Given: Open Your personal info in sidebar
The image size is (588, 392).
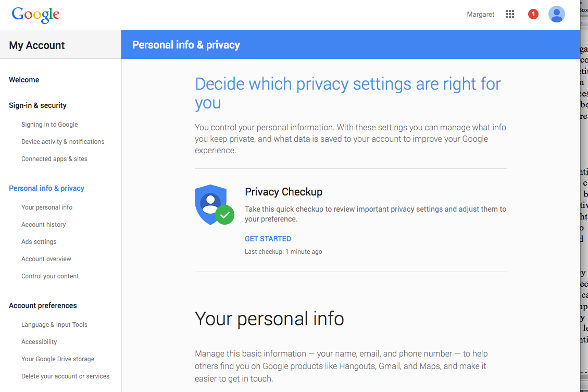Looking at the screenshot, I should (47, 207).
